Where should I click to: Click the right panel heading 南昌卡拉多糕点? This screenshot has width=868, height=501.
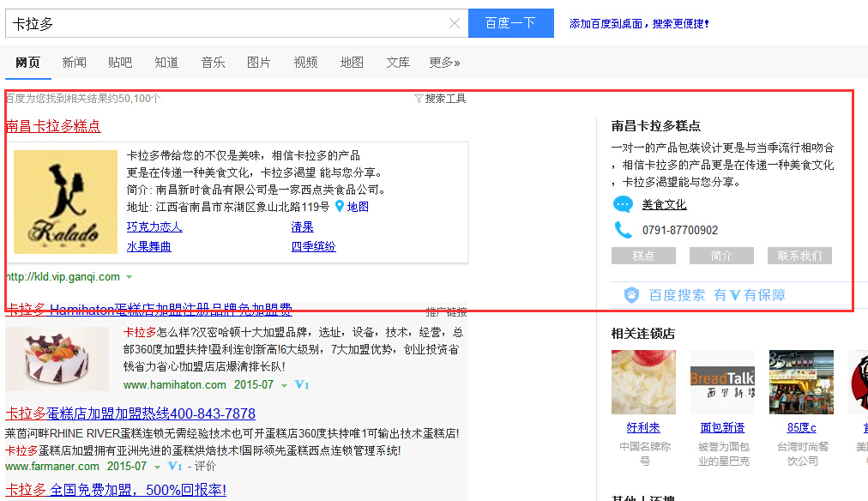click(656, 126)
